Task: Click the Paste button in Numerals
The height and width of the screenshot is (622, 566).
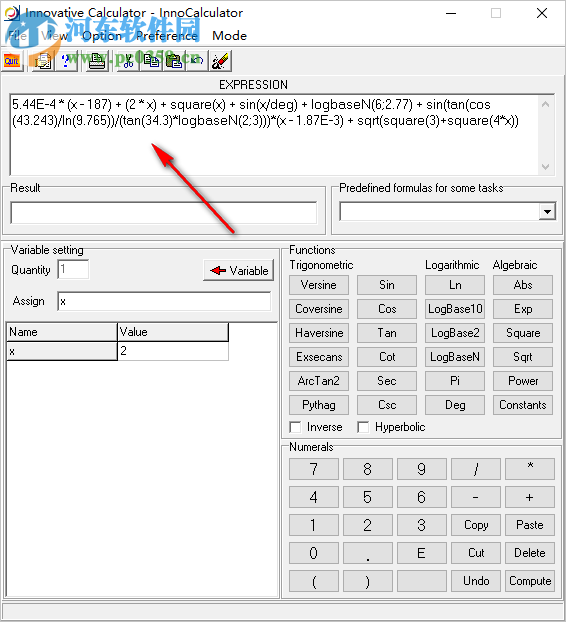Action: pos(530,525)
